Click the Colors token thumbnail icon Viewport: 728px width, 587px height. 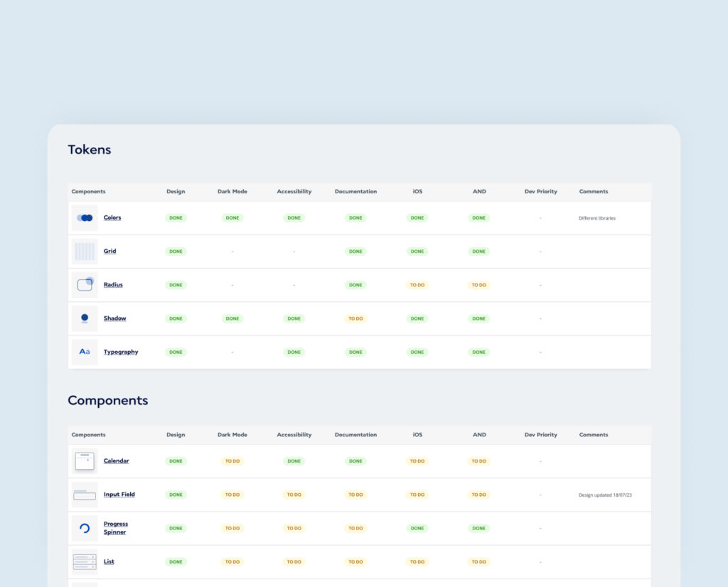tap(85, 218)
